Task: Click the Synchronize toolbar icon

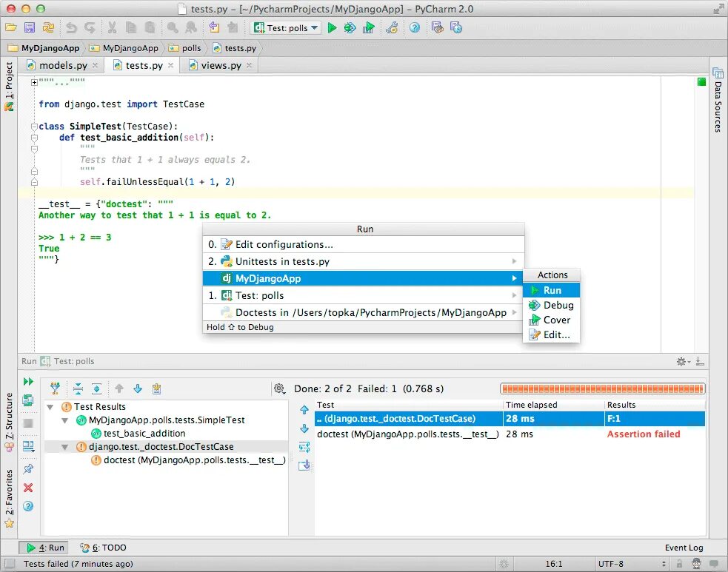Action: point(48,28)
